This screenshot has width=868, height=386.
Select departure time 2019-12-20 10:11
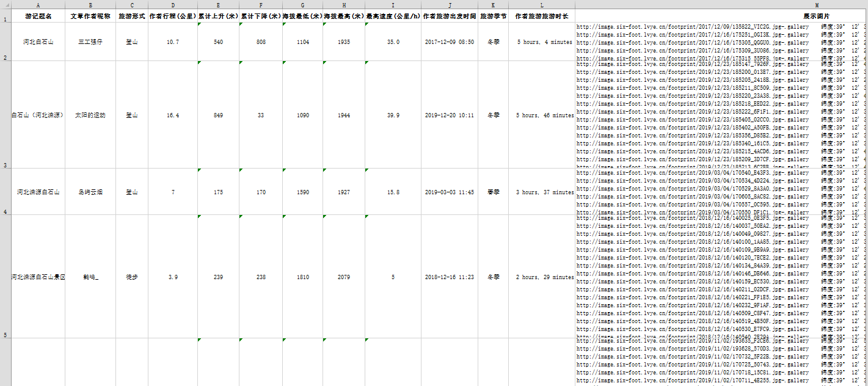click(x=450, y=115)
